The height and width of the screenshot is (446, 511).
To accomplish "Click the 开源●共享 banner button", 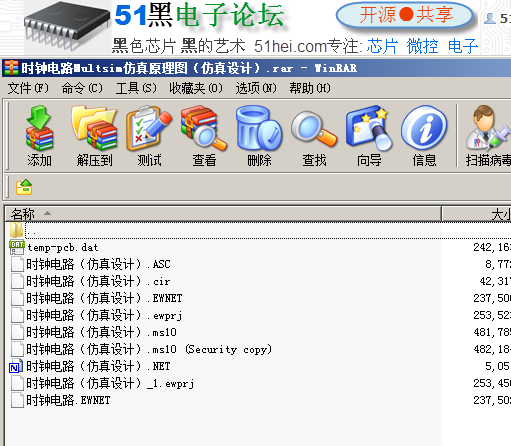I will (405, 15).
